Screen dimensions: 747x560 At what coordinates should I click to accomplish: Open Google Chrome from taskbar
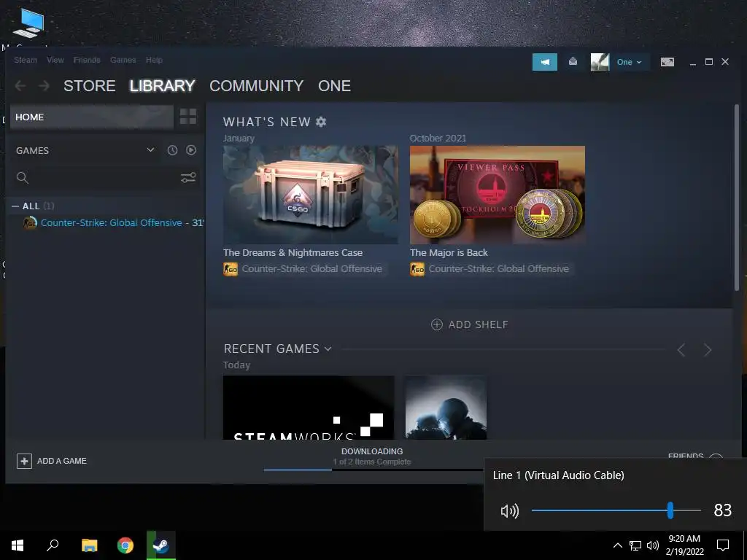pos(125,545)
